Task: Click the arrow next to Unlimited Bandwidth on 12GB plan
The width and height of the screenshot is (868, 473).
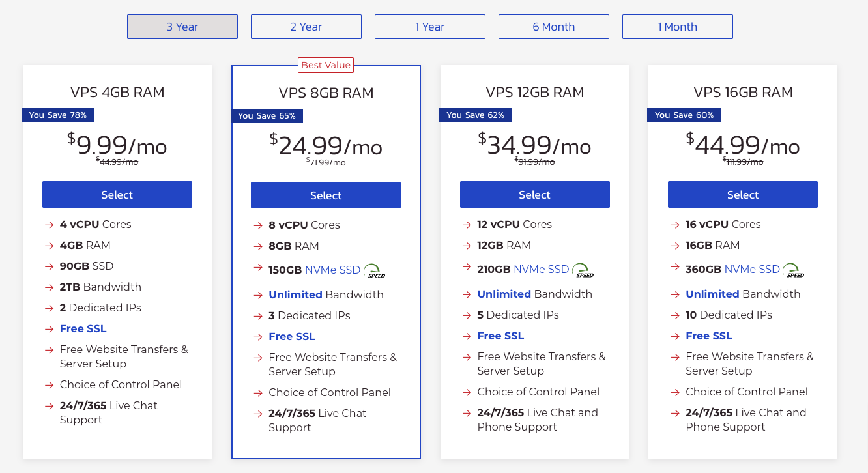Action: 466,294
